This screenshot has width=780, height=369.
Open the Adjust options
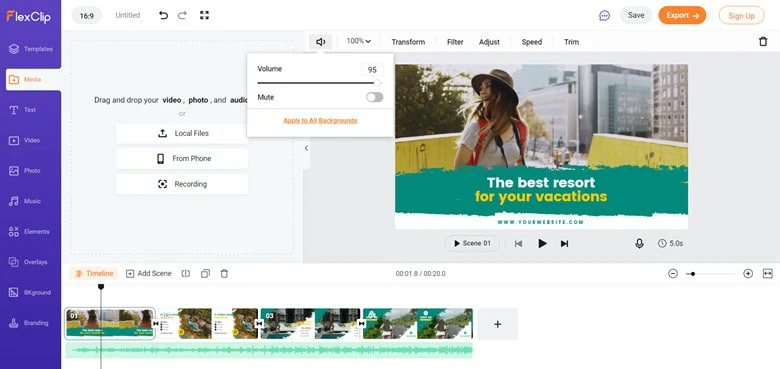[x=489, y=42]
